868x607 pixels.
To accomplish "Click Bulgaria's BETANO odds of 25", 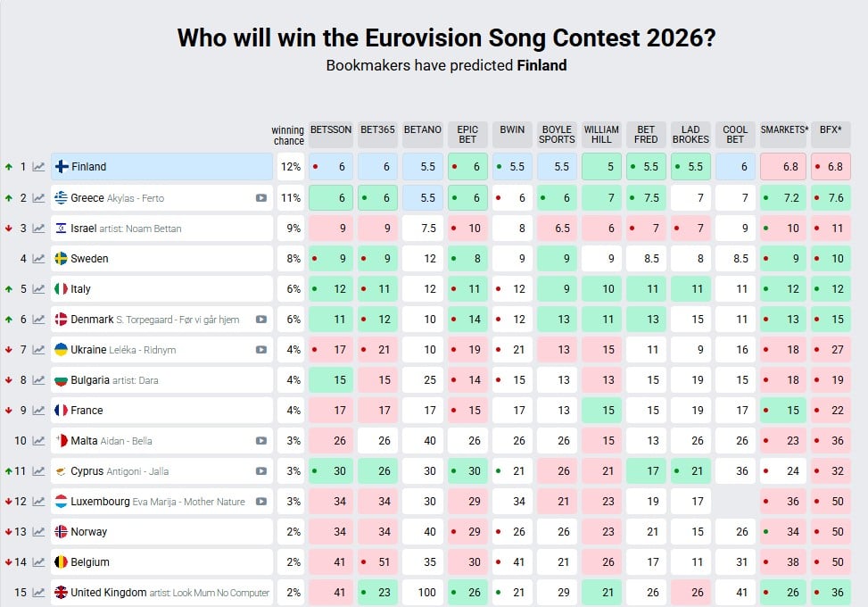I will [422, 379].
